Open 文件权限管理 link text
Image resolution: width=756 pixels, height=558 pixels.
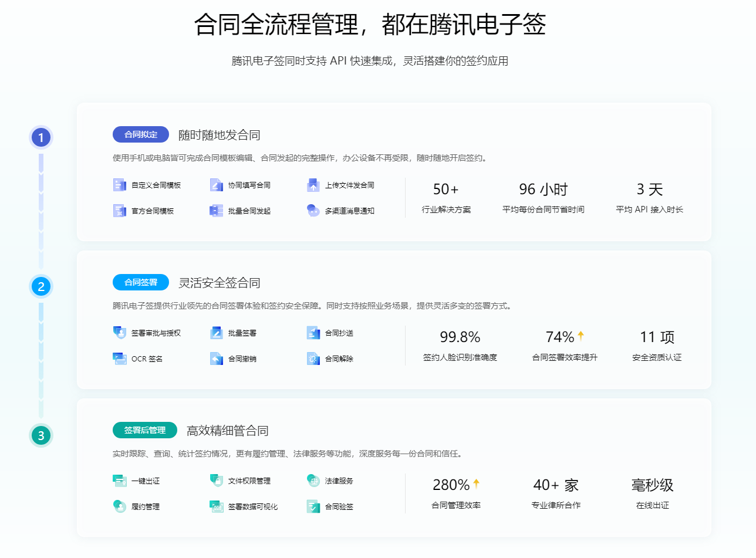(x=249, y=481)
